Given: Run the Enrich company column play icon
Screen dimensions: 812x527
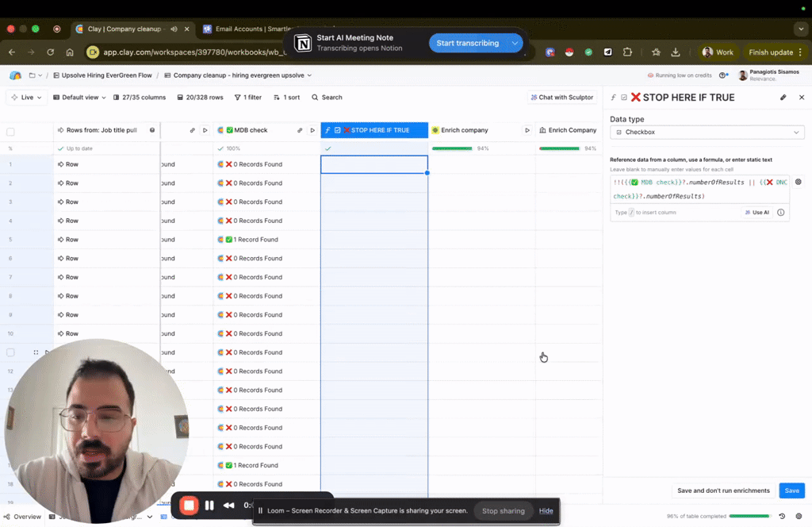Looking at the screenshot, I should tap(527, 130).
